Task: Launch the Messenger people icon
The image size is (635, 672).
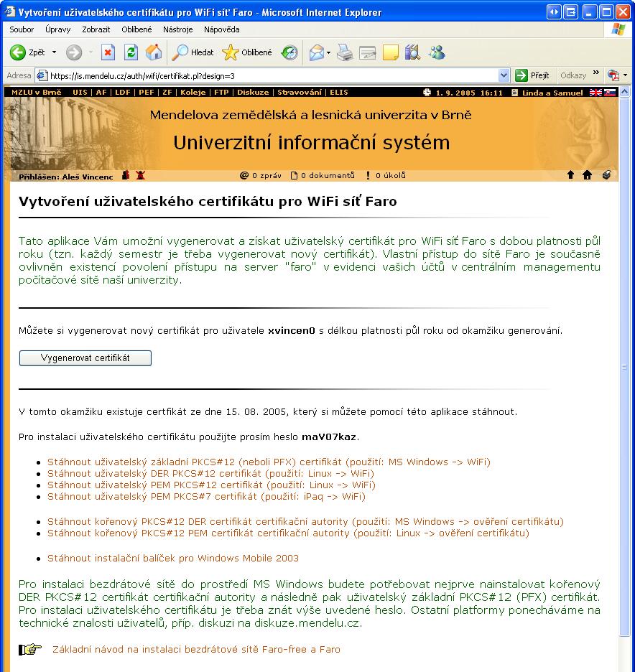Action: pyautogui.click(x=437, y=52)
